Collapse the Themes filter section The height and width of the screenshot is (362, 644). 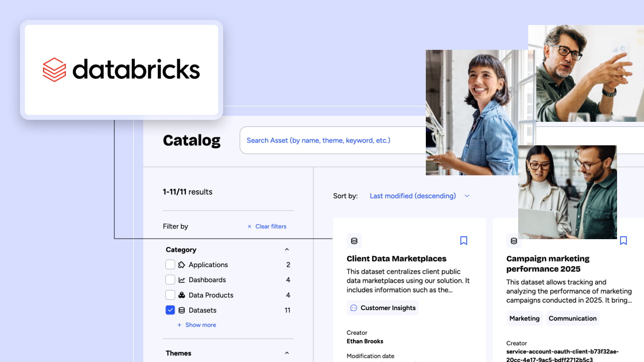pos(287,353)
